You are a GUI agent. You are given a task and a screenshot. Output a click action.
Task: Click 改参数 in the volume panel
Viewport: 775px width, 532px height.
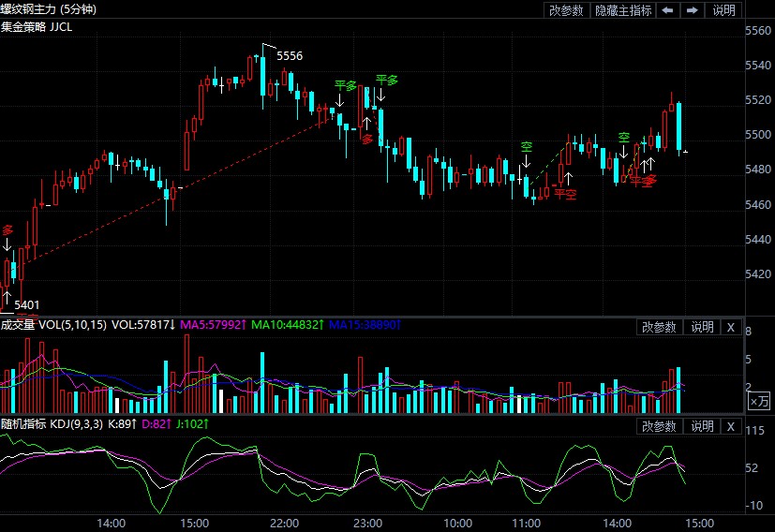pos(659,327)
